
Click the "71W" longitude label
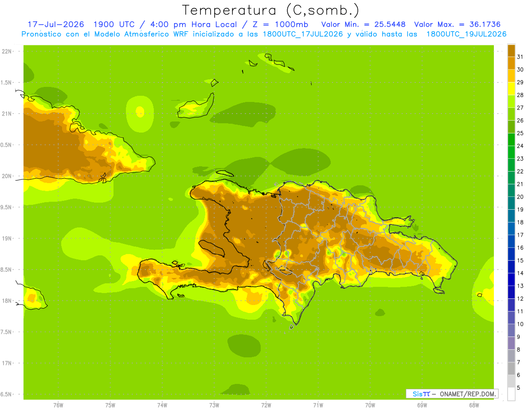tap(318, 405)
